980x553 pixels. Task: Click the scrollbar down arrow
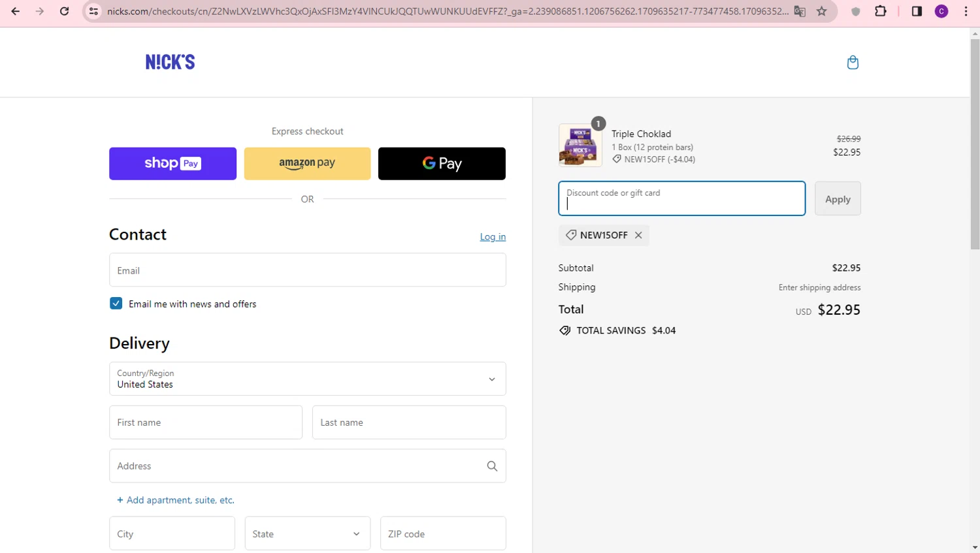975,547
